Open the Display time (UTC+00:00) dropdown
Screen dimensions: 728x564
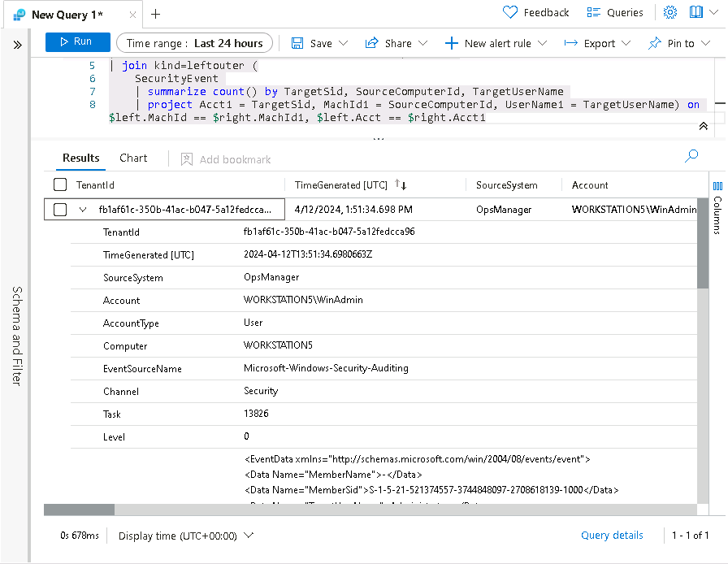coord(186,536)
